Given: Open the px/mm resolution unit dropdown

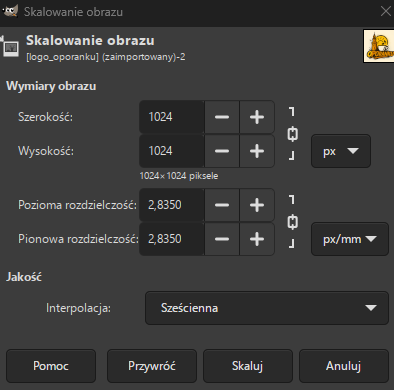Looking at the screenshot, I should [350, 239].
